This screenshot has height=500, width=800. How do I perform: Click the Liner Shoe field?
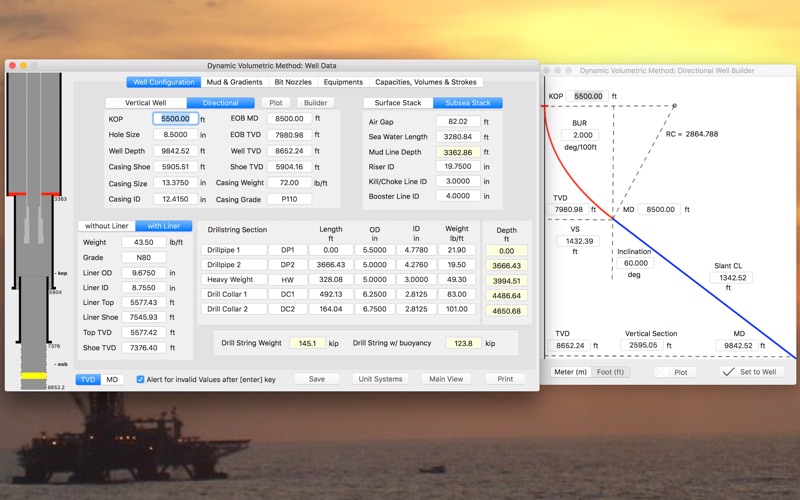[144, 317]
